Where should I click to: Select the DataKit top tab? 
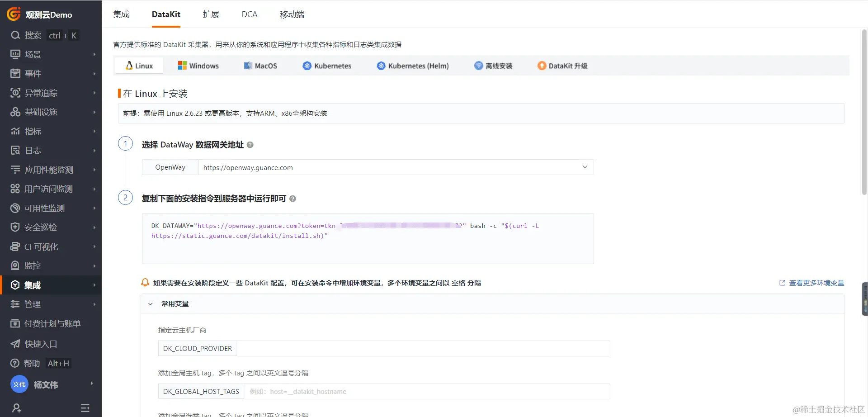pyautogui.click(x=166, y=14)
